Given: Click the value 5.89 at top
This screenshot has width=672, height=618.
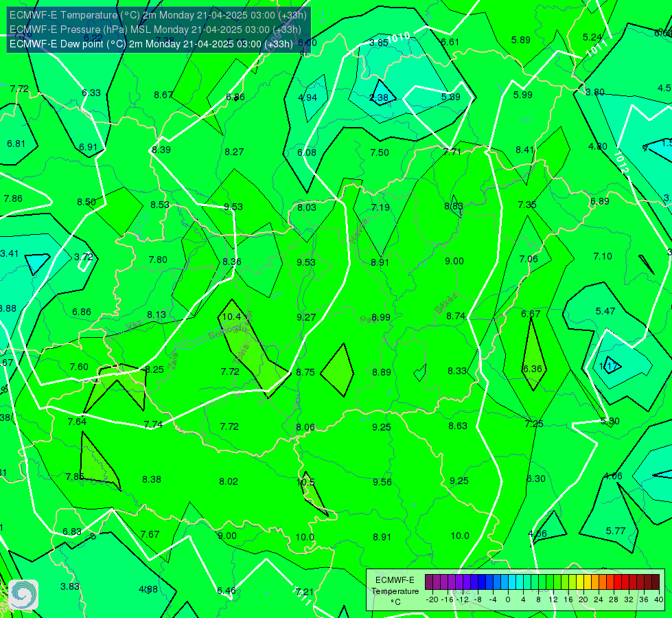Looking at the screenshot, I should click(521, 41).
